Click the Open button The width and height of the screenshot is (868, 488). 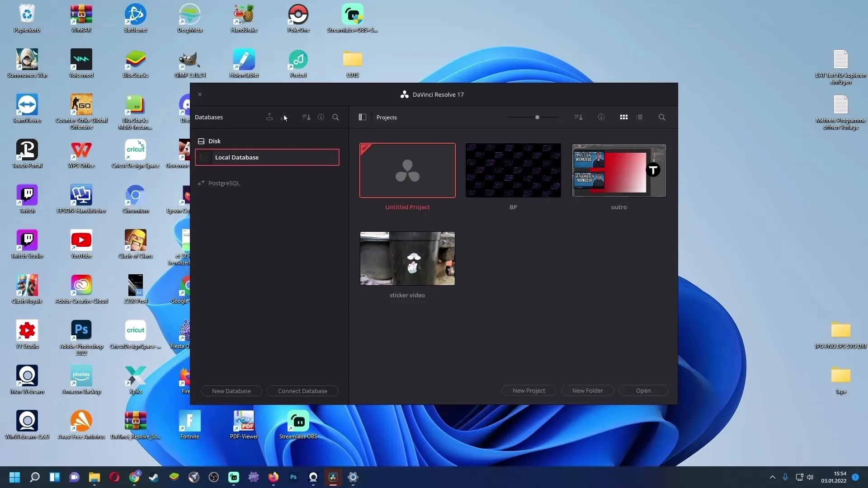click(x=643, y=390)
